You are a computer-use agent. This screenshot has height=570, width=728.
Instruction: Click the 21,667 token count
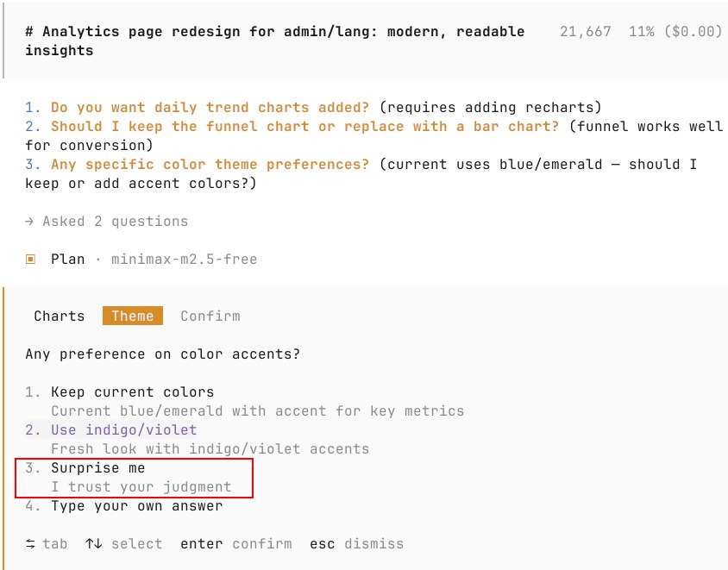(x=585, y=32)
